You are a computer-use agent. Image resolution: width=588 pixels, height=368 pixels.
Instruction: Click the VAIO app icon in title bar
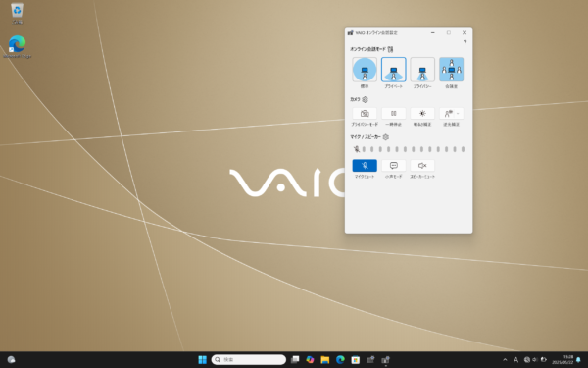(x=350, y=32)
